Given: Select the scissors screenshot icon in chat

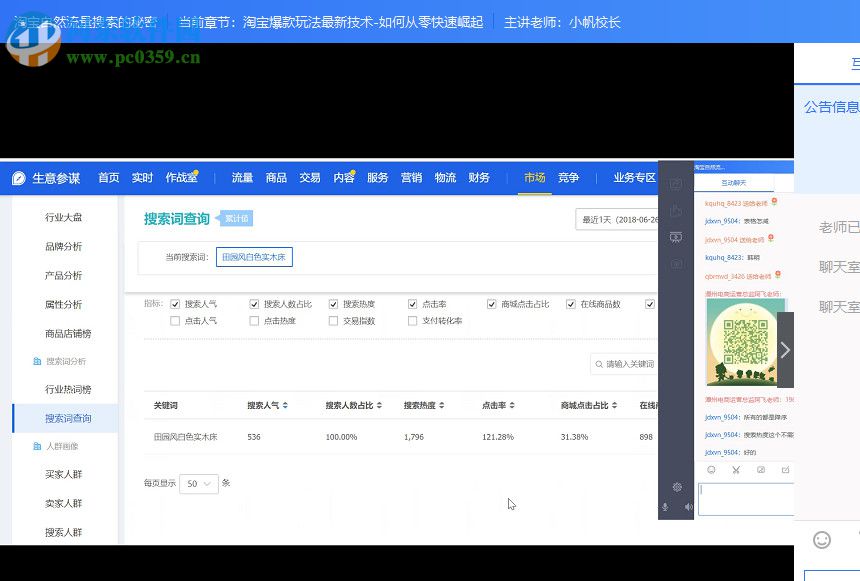Looking at the screenshot, I should 736,469.
